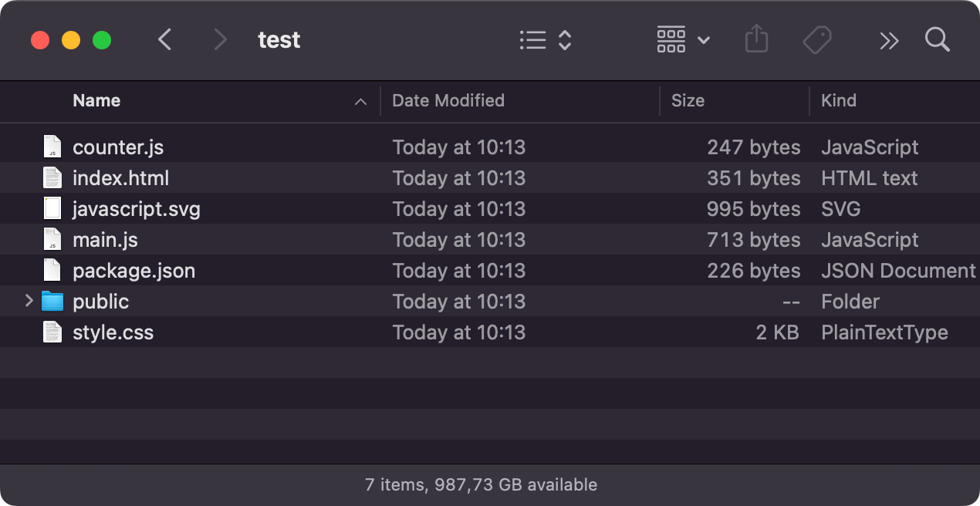Open the group-by options dropdown

coord(683,40)
